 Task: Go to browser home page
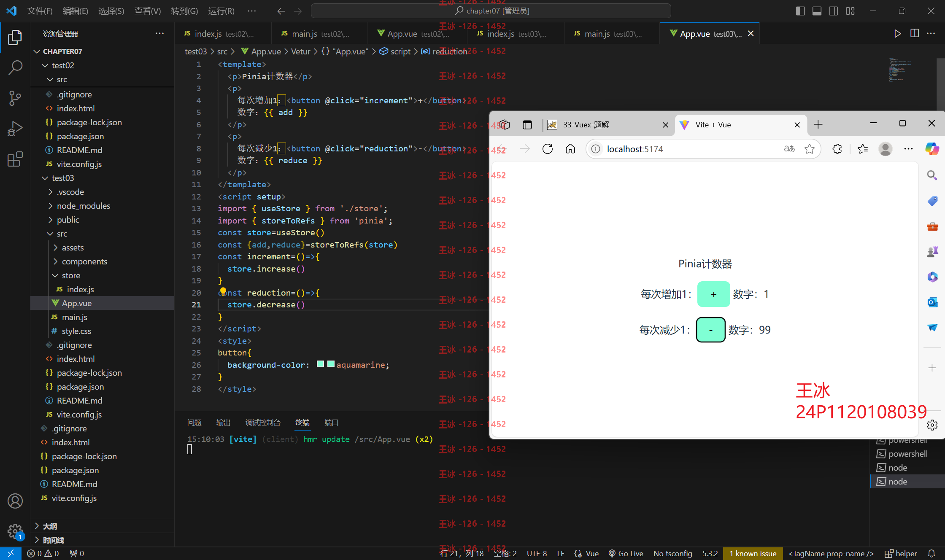570,149
